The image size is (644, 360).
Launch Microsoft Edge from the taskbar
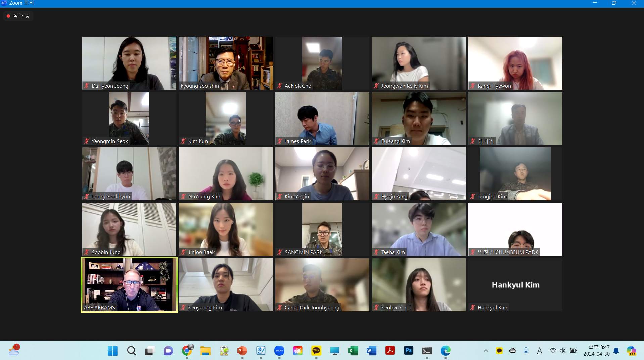coord(445,351)
